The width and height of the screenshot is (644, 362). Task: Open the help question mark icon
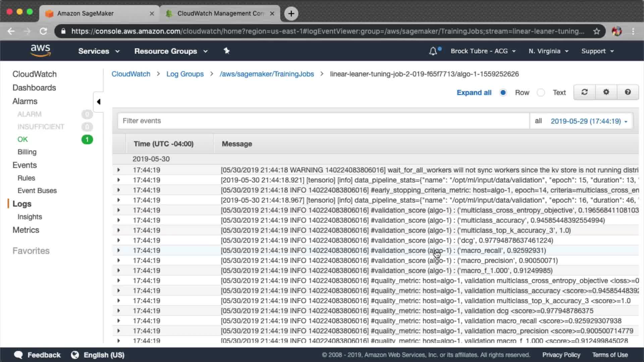pos(628,92)
